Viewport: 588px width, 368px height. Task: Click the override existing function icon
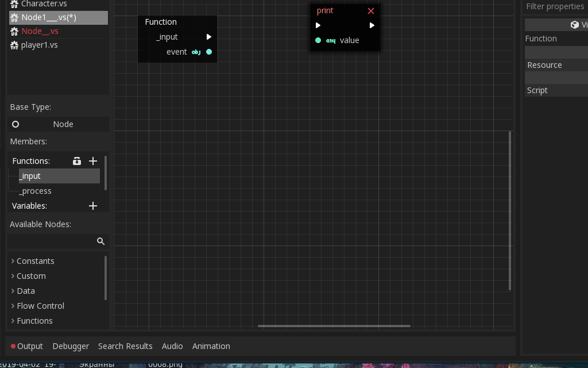[x=77, y=161]
